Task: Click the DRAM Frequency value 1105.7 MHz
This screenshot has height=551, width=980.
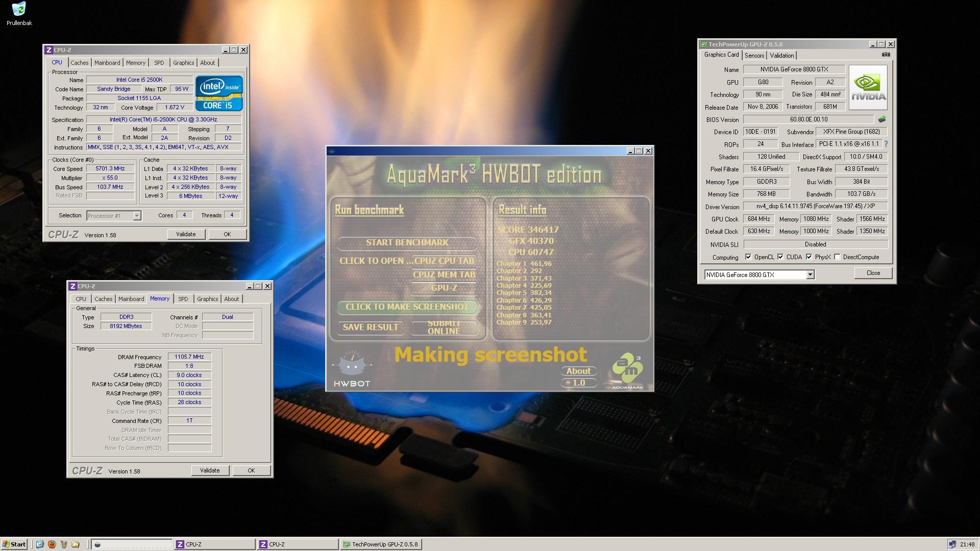Action: coord(189,357)
